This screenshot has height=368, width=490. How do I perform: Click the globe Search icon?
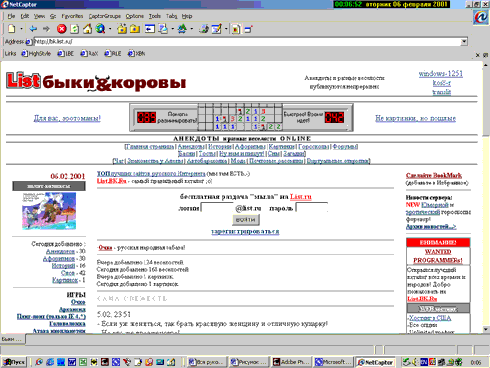tap(100, 29)
